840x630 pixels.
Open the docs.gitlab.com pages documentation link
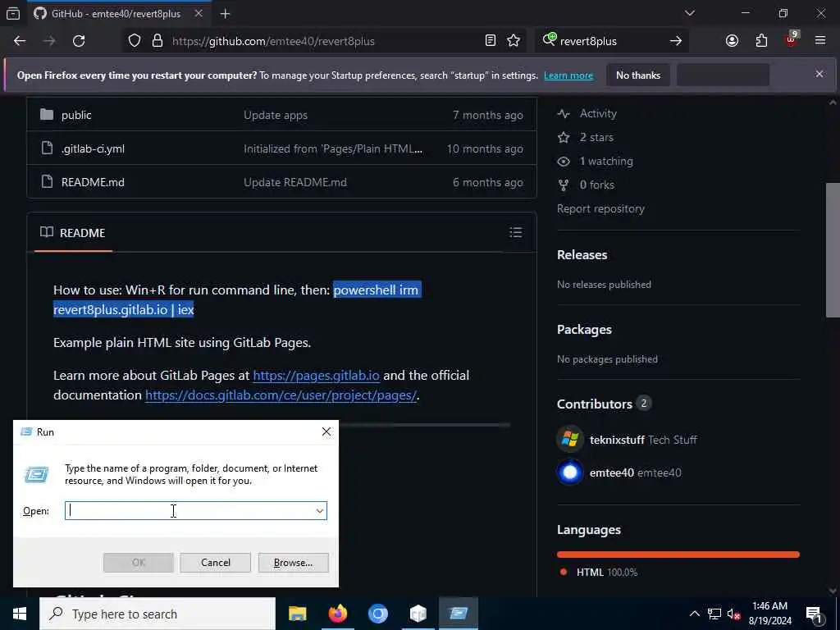(x=281, y=395)
